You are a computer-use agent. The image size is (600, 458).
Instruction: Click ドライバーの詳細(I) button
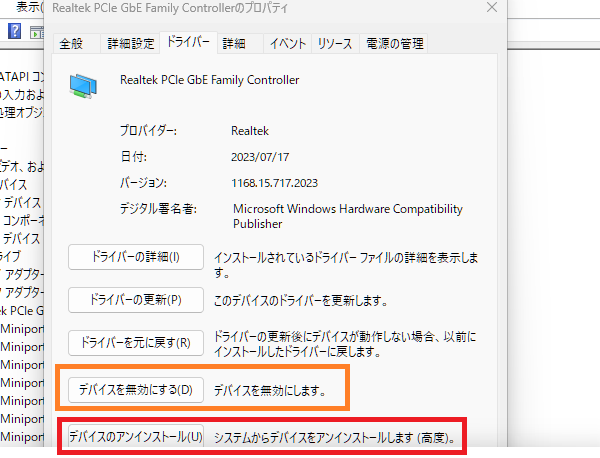tap(136, 257)
